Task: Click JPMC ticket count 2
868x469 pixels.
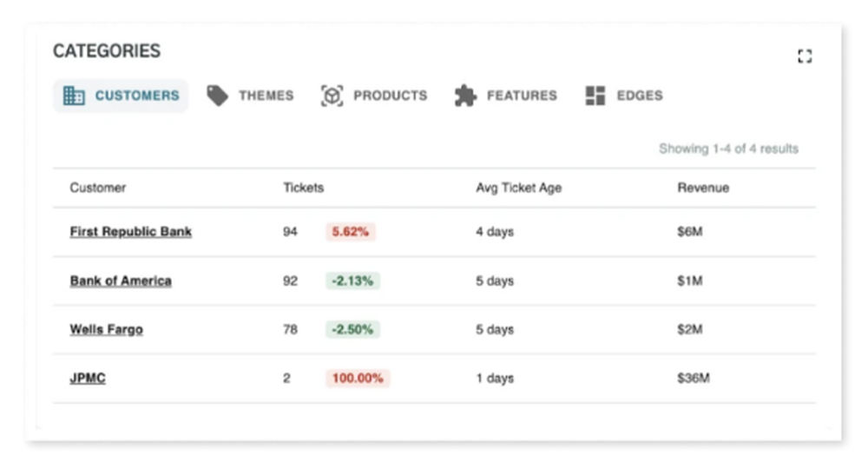Action: (x=286, y=378)
